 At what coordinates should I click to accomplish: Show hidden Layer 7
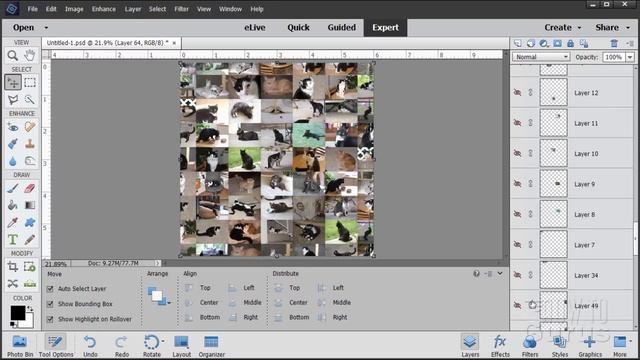[x=517, y=244]
